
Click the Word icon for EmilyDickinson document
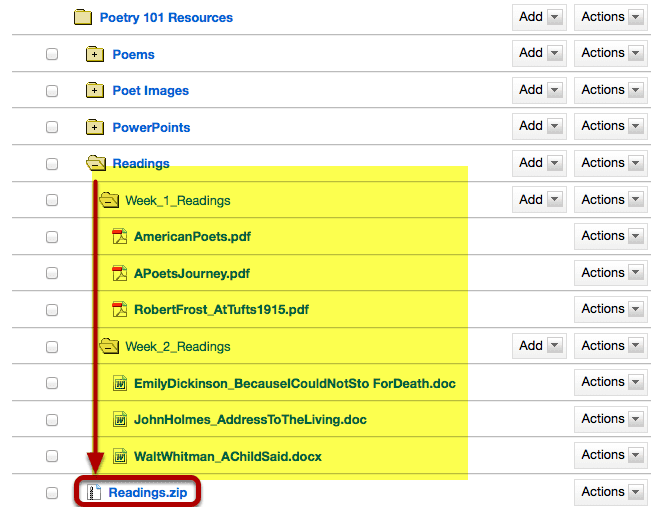click(x=120, y=383)
